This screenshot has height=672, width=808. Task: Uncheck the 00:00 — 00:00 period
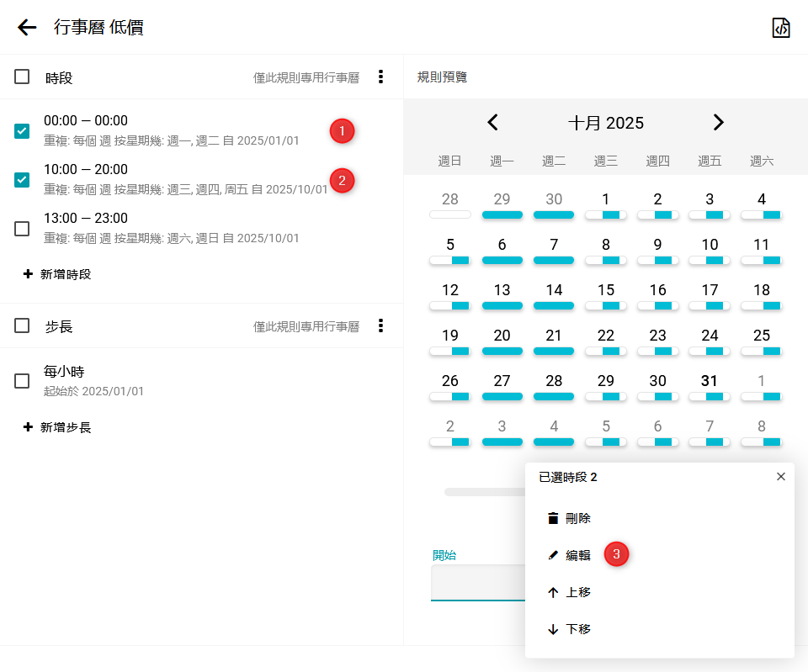(x=22, y=131)
